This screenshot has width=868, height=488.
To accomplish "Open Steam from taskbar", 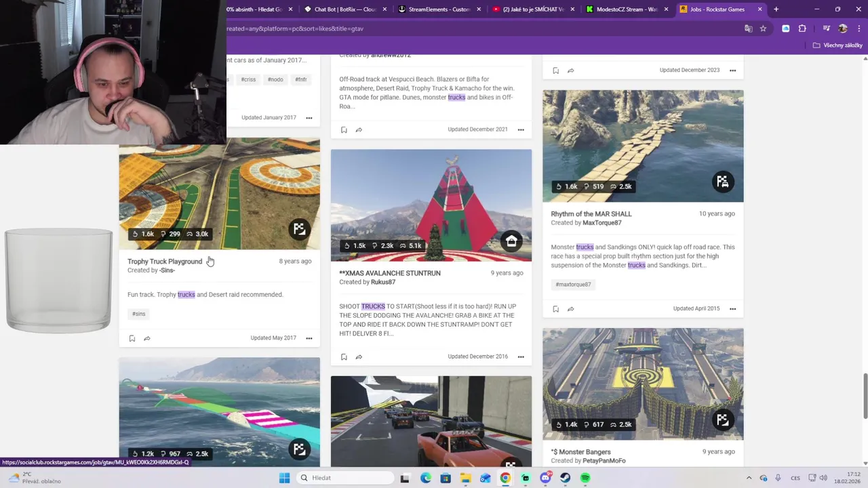I will coord(566,478).
